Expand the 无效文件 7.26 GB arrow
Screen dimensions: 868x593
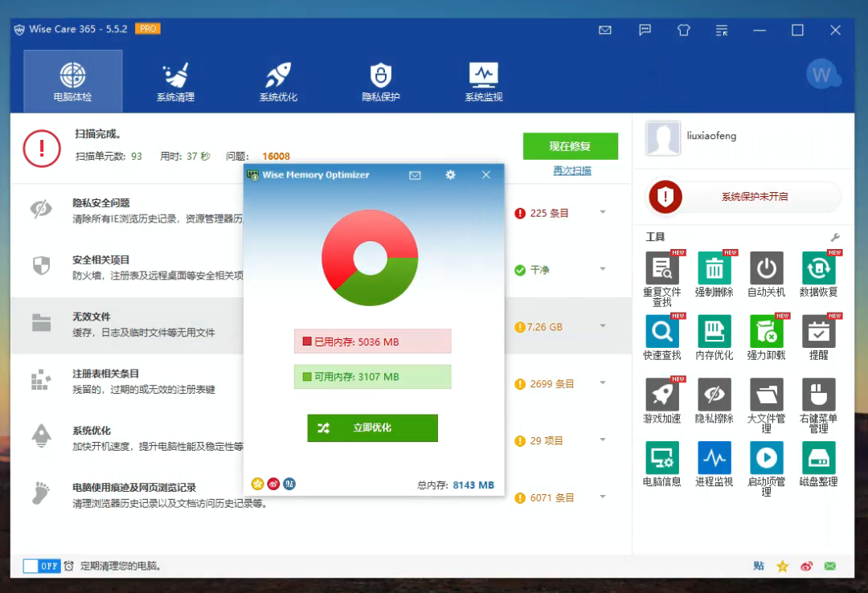point(603,325)
